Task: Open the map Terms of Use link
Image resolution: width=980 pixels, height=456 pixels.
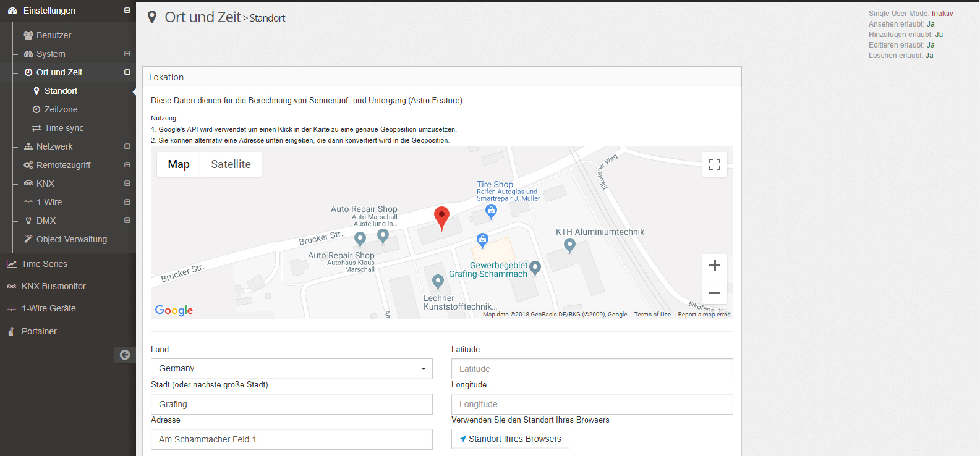Action: pos(652,315)
